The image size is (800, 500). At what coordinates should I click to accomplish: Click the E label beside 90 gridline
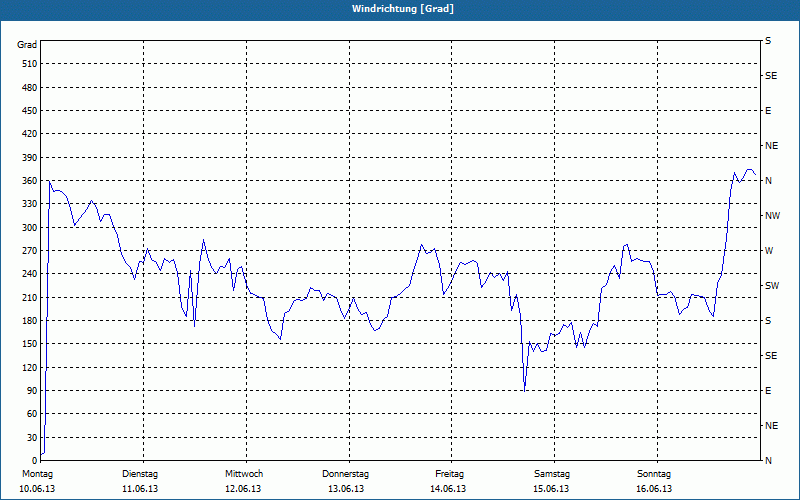768,391
